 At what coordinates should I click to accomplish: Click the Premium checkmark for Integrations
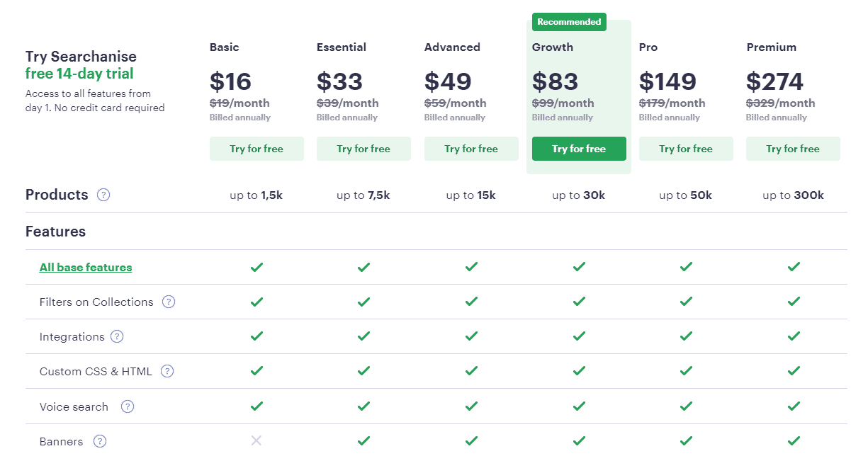point(794,336)
